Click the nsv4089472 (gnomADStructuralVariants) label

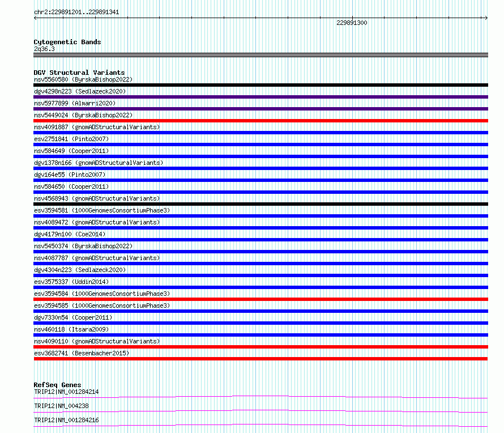97,222
